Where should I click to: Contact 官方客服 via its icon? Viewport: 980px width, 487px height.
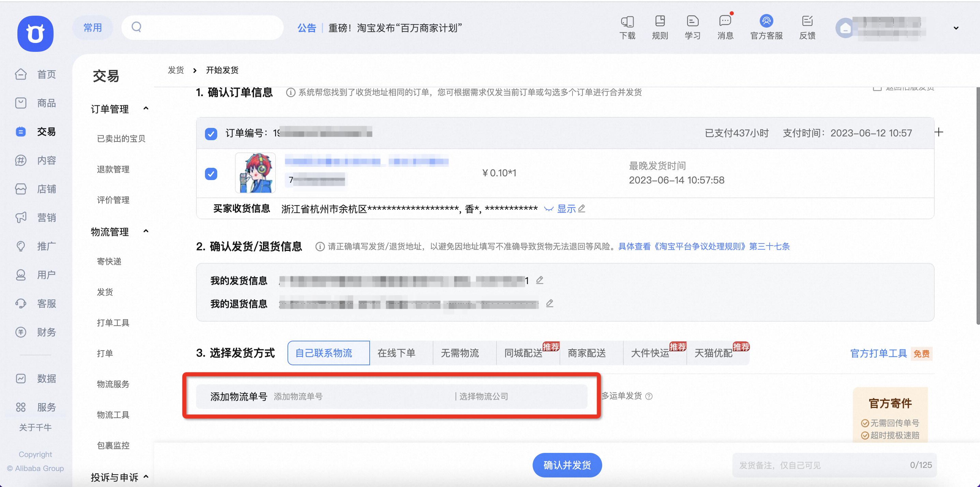pyautogui.click(x=766, y=21)
